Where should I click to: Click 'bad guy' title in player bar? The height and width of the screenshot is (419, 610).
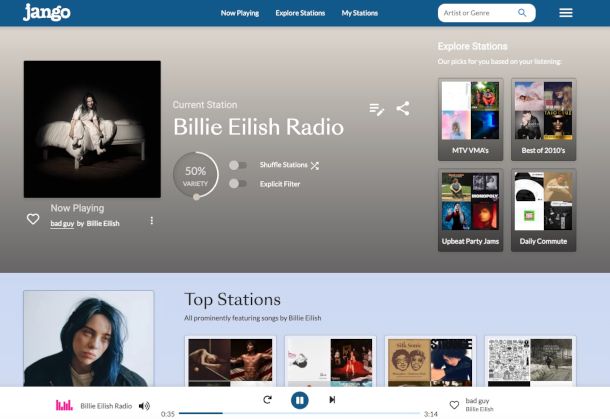(477, 401)
